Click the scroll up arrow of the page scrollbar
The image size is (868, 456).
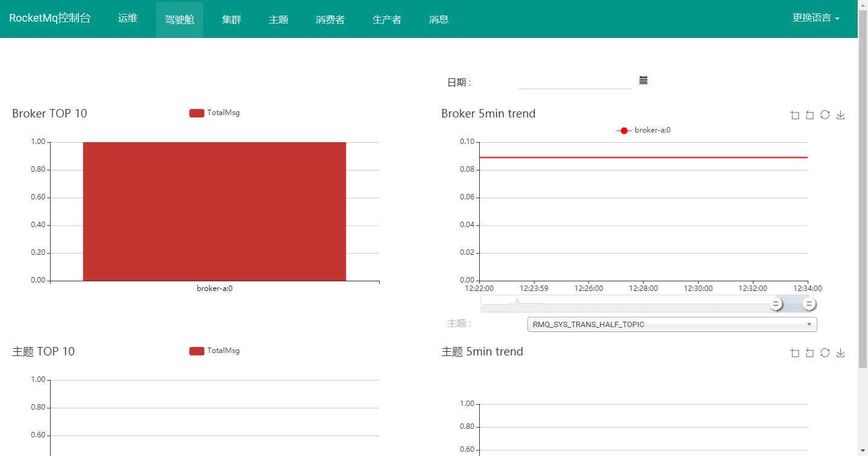(863, 5)
